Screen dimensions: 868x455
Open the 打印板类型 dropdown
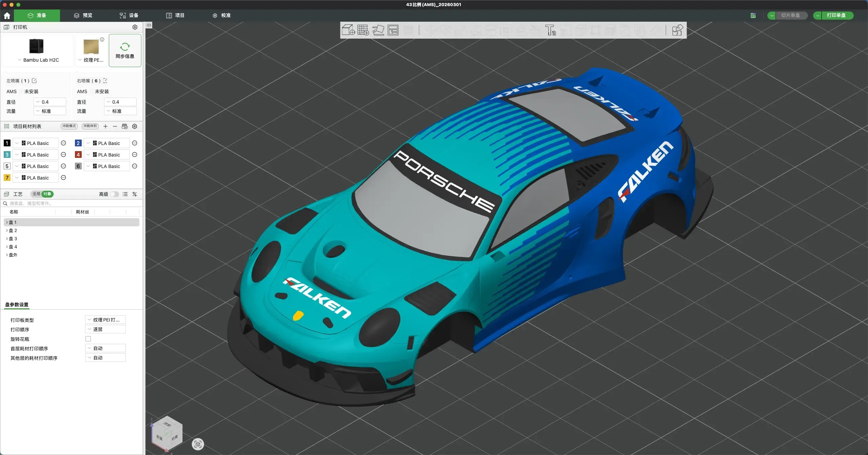pos(105,320)
